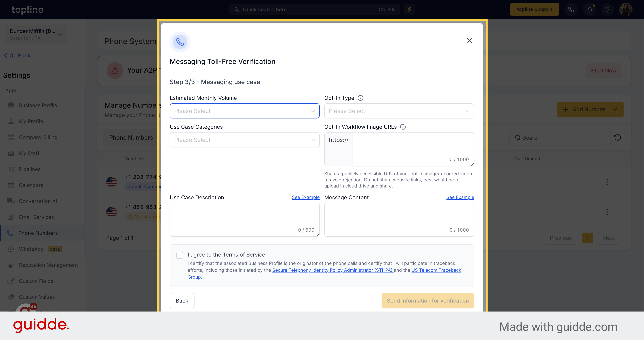Open My Profile settings

click(31, 121)
